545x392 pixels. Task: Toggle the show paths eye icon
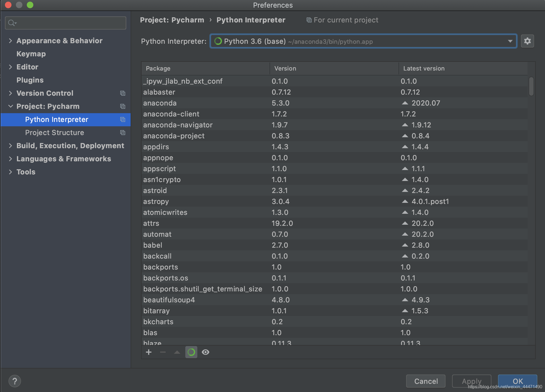pyautogui.click(x=206, y=352)
